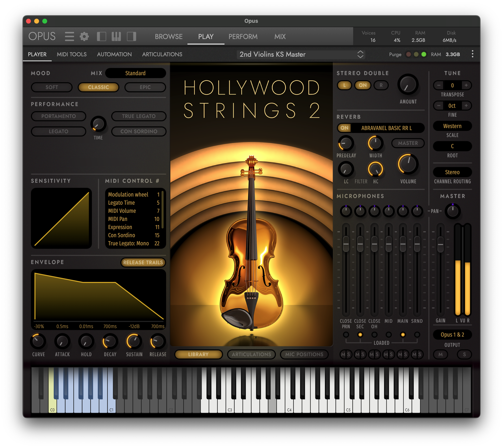Click the envelope Release knob
The width and height of the screenshot is (503, 448).
(x=158, y=341)
